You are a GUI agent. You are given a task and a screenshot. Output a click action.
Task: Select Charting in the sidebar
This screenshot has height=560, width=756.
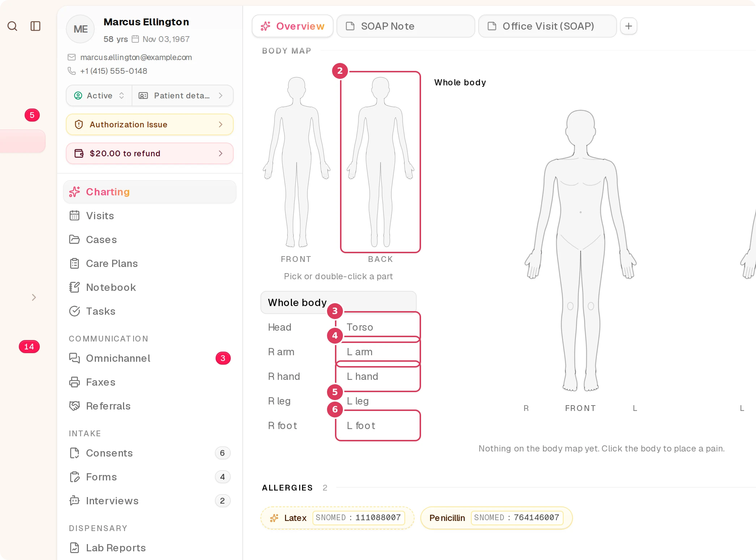point(150,192)
